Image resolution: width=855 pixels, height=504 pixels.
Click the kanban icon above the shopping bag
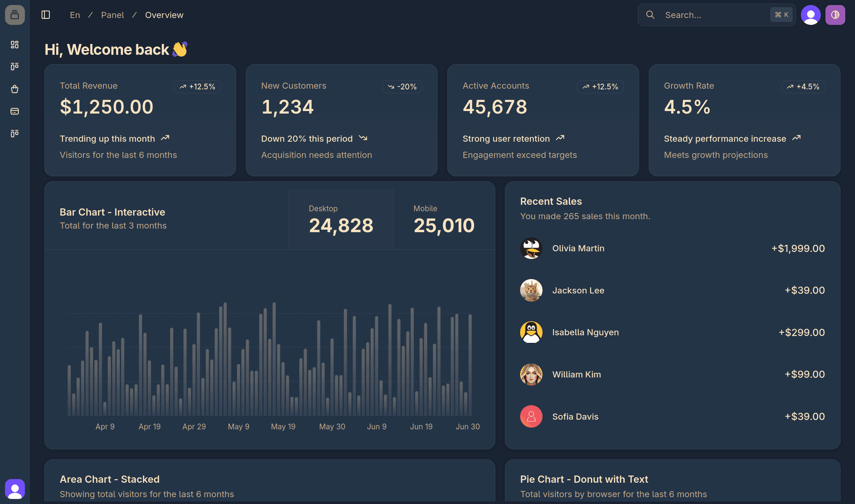point(14,67)
